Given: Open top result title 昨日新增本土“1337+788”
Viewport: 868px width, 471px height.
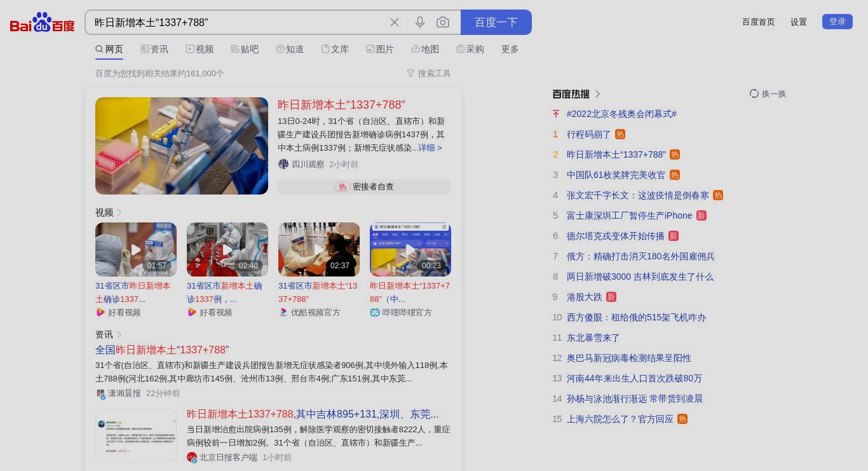Looking at the screenshot, I should (341, 105).
